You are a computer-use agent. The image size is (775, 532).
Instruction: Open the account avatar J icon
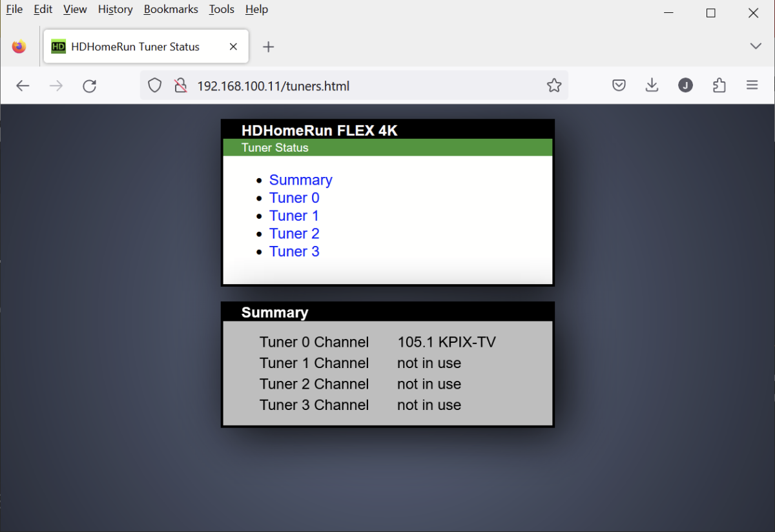click(685, 86)
